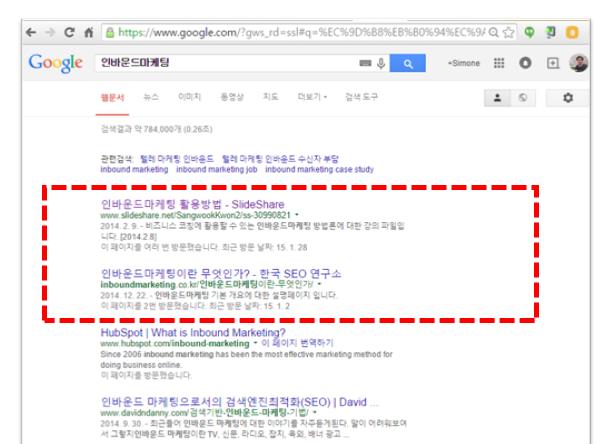Click related search 'inbound marketing job'
This screenshot has height=444, width=611.
pyautogui.click(x=217, y=170)
